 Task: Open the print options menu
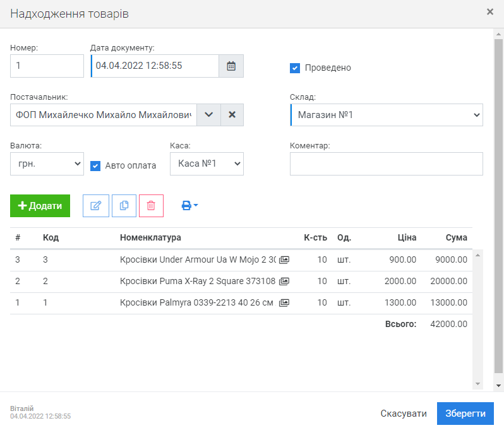[189, 206]
